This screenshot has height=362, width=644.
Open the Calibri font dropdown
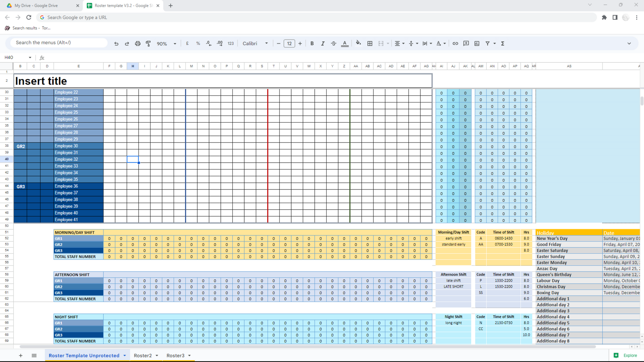tap(255, 44)
